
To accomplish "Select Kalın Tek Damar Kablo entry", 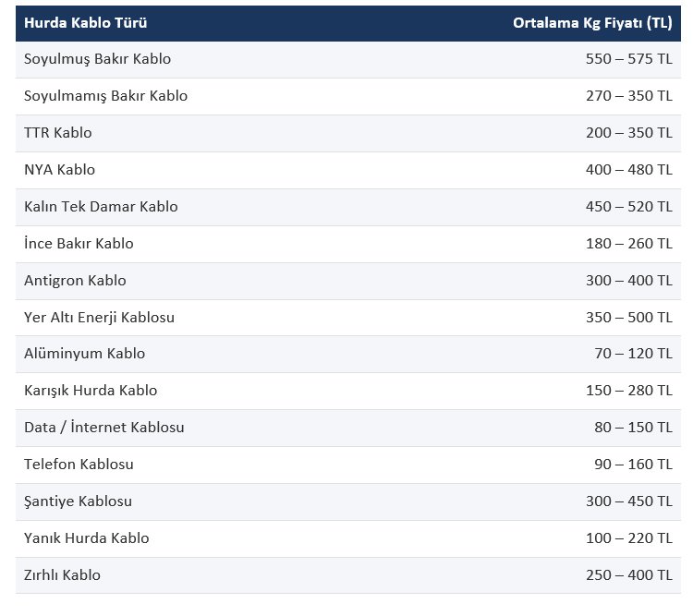I will pyautogui.click(x=348, y=208).
